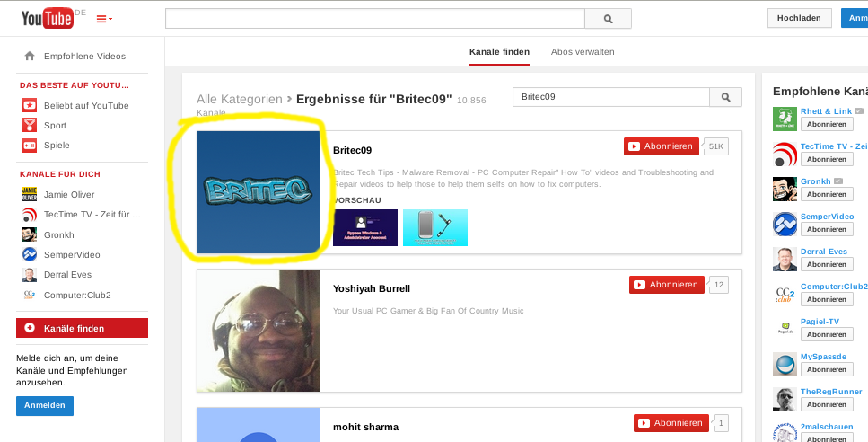Subscribe to Gronkh in recommendations
The image size is (868, 442).
(x=827, y=194)
